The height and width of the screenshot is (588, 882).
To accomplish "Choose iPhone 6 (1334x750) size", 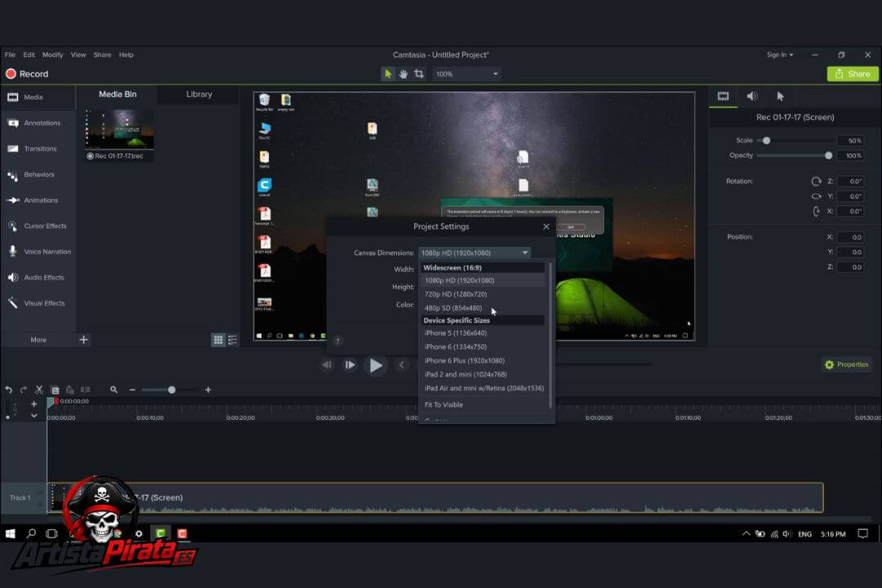I will pos(483,346).
